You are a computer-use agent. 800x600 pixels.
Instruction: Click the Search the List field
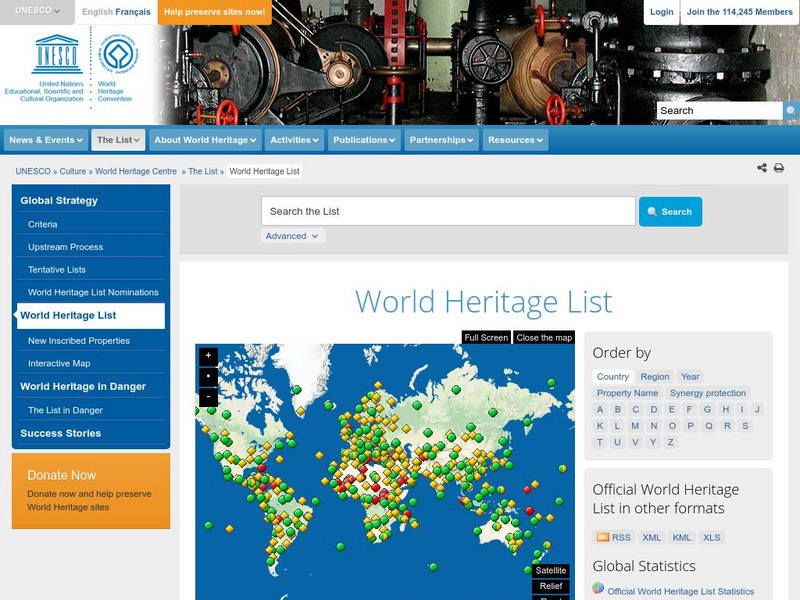(x=448, y=211)
